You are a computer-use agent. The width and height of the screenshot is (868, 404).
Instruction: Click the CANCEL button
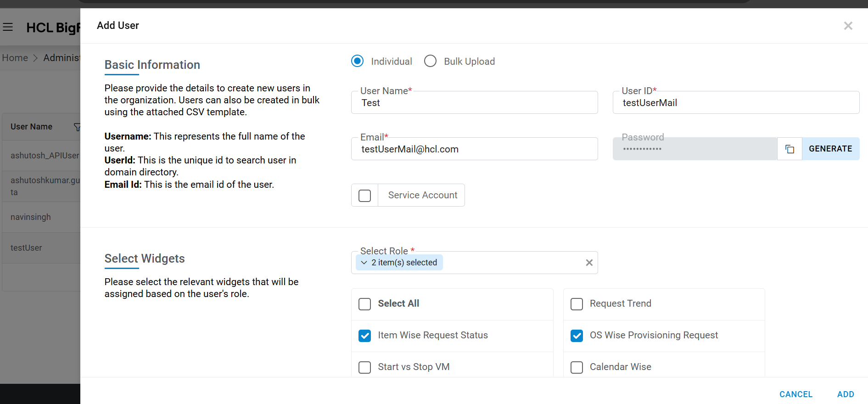pos(795,394)
